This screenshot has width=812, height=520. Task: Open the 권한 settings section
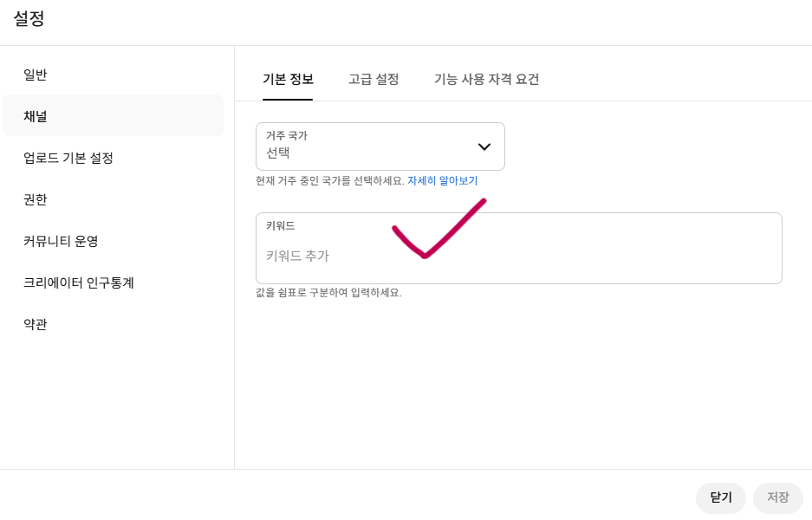click(x=35, y=199)
